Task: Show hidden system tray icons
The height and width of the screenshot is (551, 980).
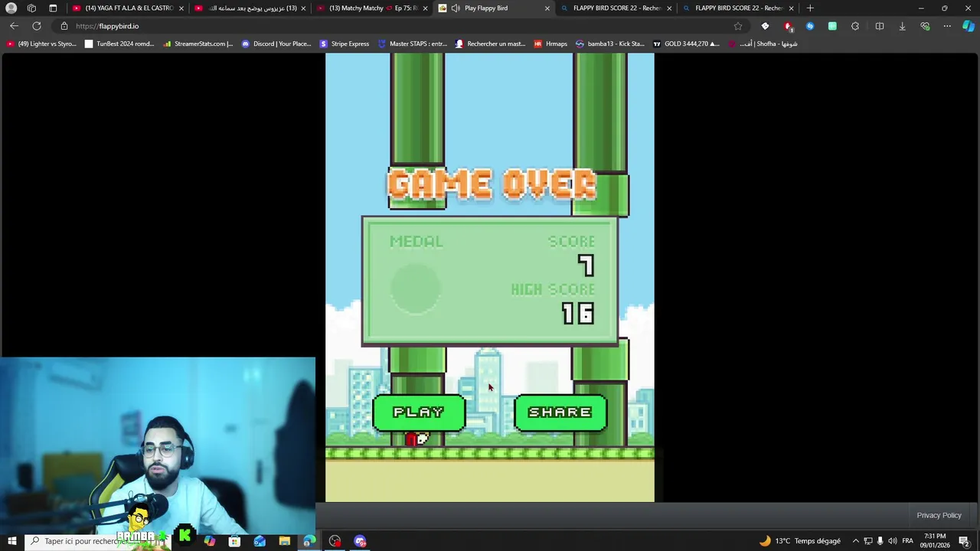Action: [855, 541]
